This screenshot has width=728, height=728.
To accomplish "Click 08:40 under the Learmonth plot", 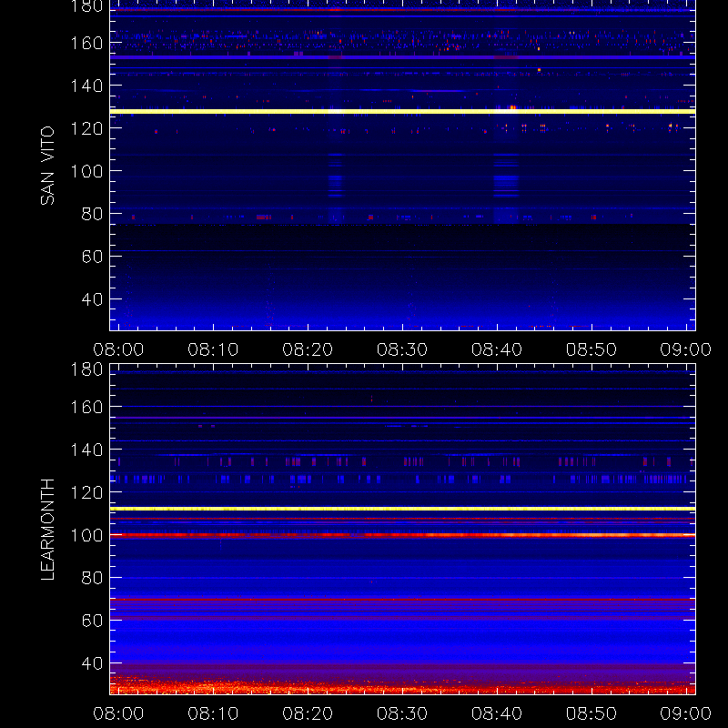I will 497,713.
